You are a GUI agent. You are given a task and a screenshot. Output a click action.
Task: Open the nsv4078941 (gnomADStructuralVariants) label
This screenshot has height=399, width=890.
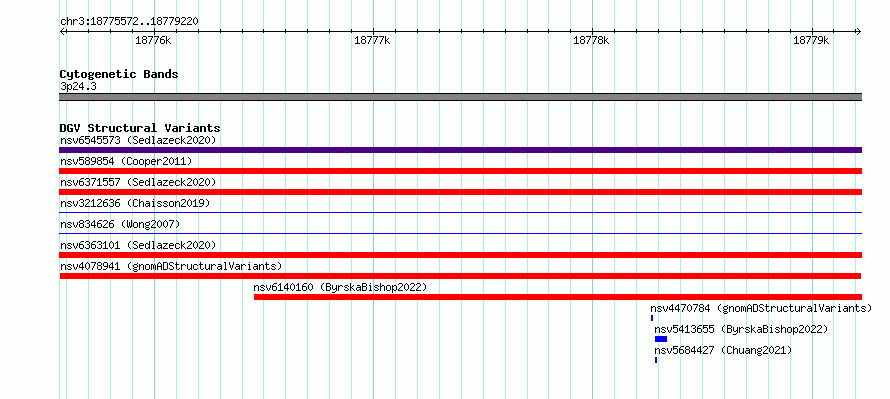(x=171, y=266)
